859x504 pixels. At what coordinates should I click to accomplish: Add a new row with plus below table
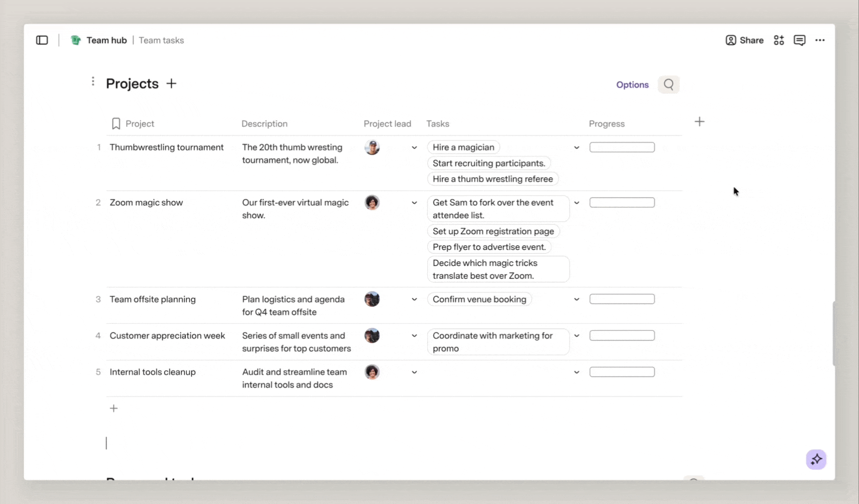pos(113,408)
